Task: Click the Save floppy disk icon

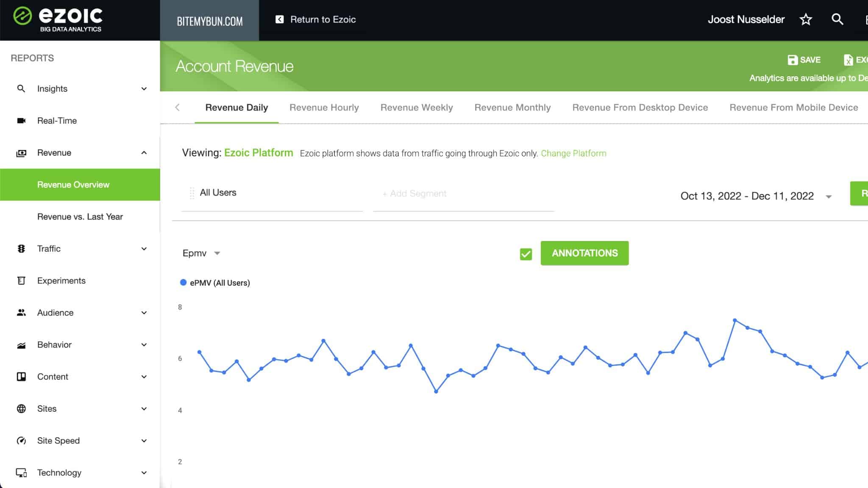Action: click(792, 60)
